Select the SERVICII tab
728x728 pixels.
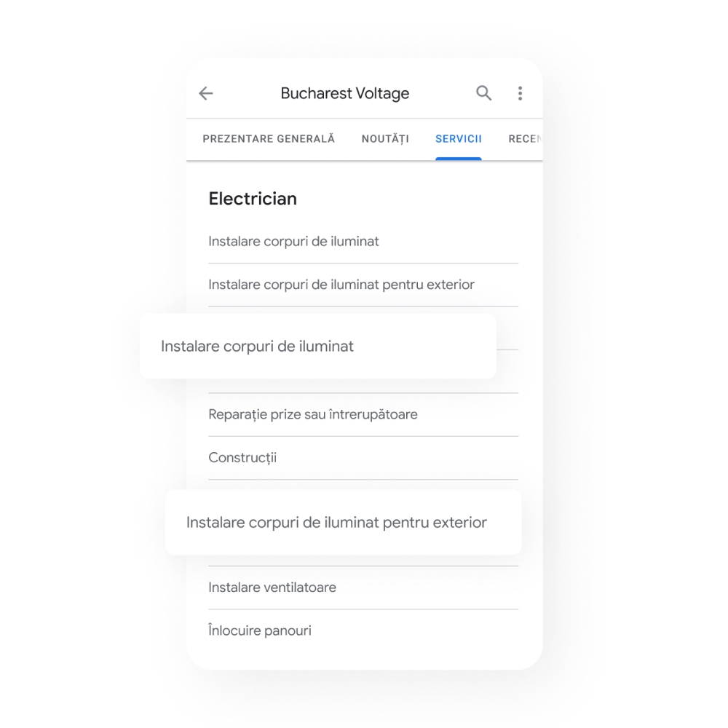coord(458,139)
